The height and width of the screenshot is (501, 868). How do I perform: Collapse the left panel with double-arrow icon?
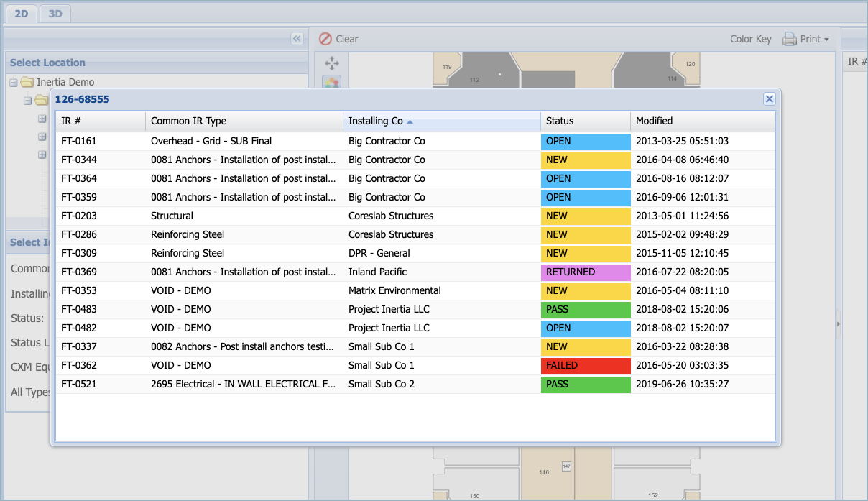click(297, 39)
